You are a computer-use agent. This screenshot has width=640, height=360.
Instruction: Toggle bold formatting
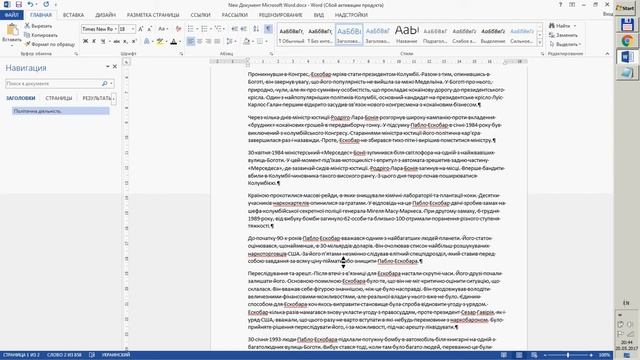[x=85, y=41]
